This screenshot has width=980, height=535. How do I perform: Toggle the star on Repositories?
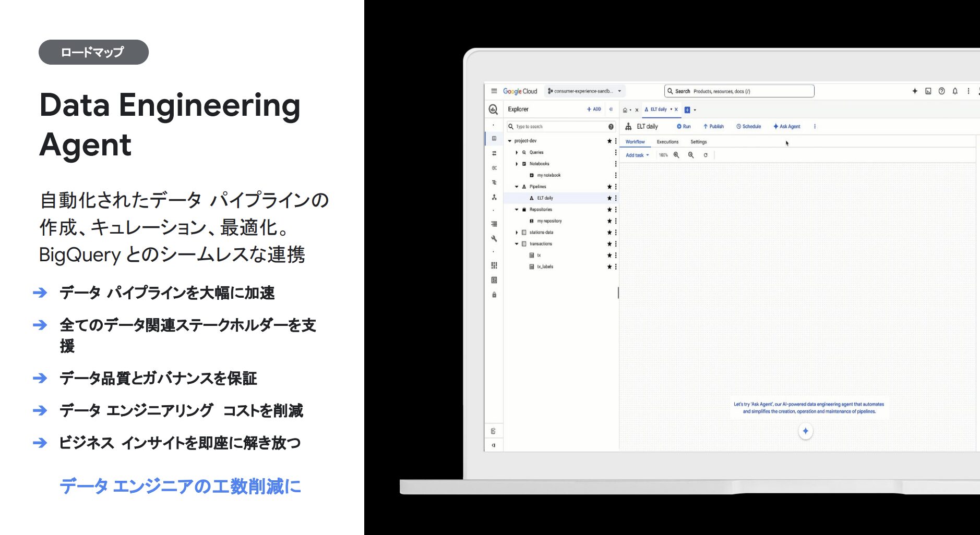coord(609,210)
